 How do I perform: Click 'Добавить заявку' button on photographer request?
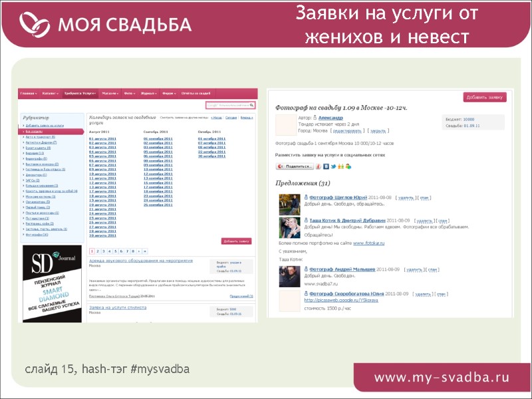coord(485,97)
